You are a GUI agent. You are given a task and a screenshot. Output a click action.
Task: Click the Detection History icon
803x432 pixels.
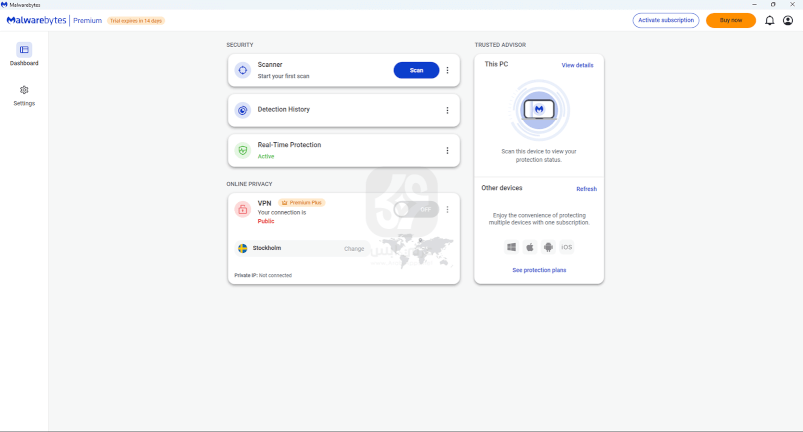(243, 110)
